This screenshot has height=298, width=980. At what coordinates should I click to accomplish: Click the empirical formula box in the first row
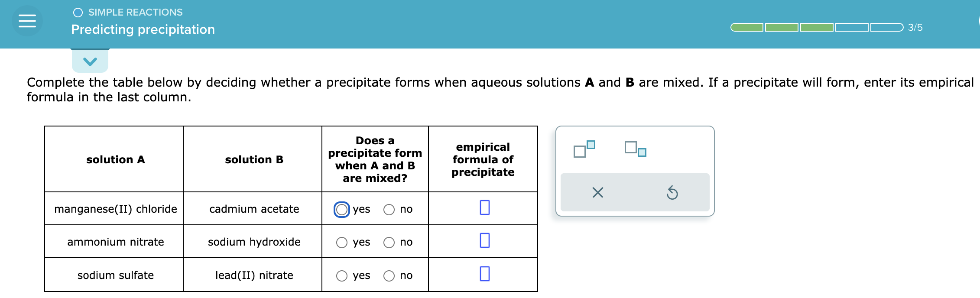(x=484, y=208)
